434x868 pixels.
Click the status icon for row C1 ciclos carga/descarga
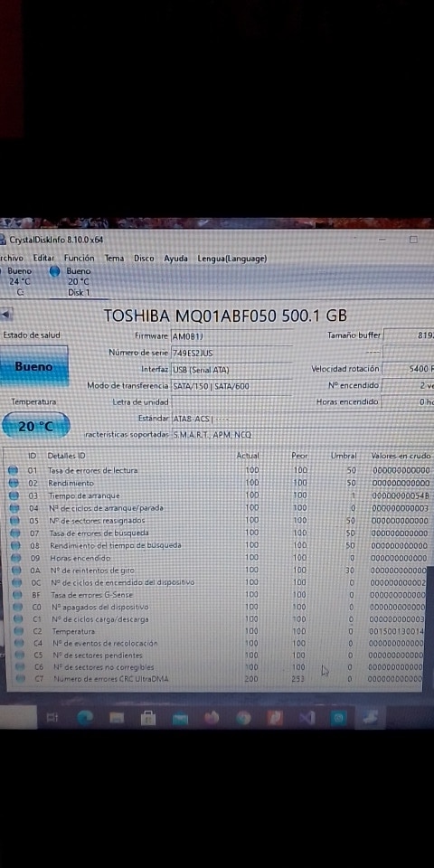tap(19, 618)
